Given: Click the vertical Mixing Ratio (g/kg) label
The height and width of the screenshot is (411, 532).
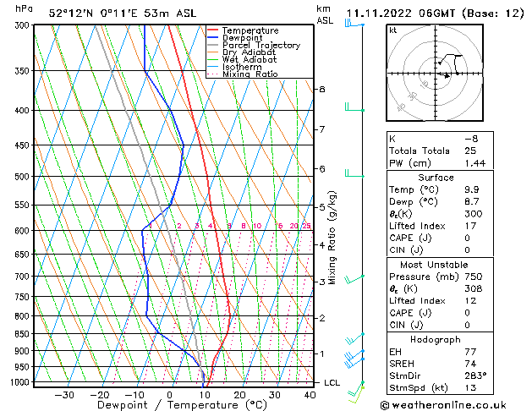Looking at the screenshot, I should point(332,238).
